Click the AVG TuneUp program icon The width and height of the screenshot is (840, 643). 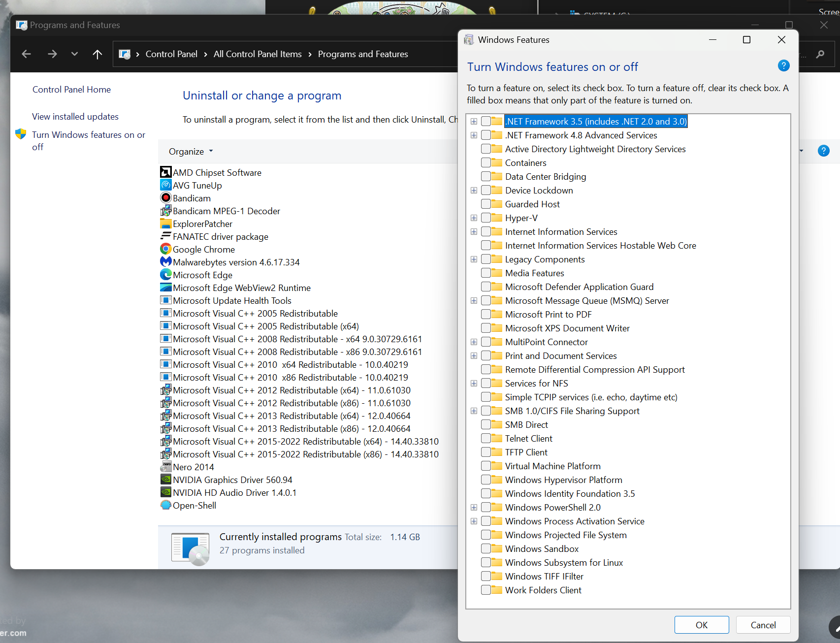166,185
